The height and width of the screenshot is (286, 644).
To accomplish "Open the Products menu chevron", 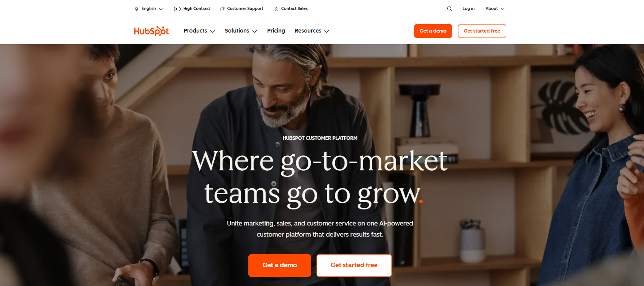I will (x=212, y=31).
